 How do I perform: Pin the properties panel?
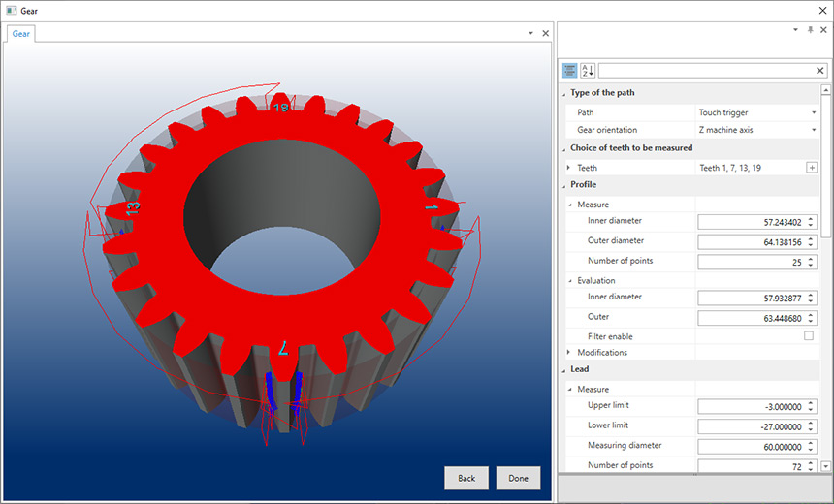click(x=811, y=31)
